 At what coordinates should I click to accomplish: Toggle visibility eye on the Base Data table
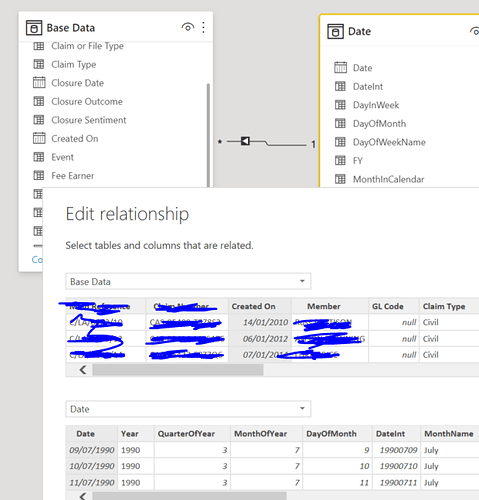188,27
